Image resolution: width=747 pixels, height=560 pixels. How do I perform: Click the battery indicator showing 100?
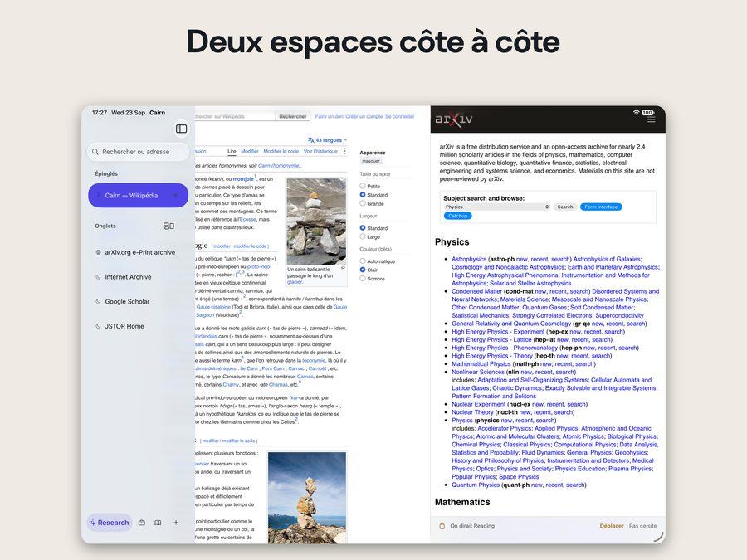pos(648,112)
